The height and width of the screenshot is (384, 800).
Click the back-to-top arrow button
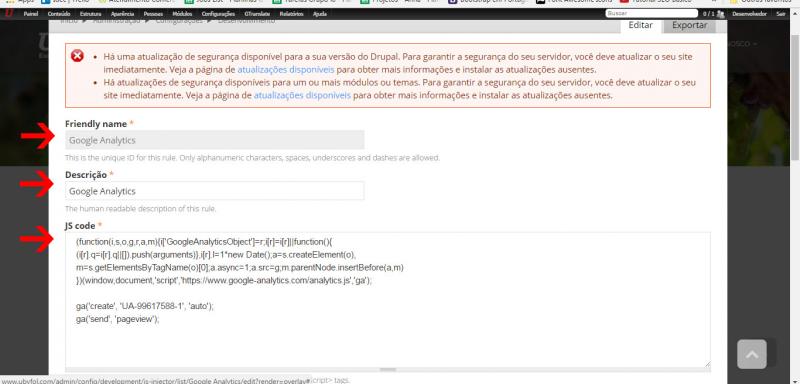tap(752, 354)
